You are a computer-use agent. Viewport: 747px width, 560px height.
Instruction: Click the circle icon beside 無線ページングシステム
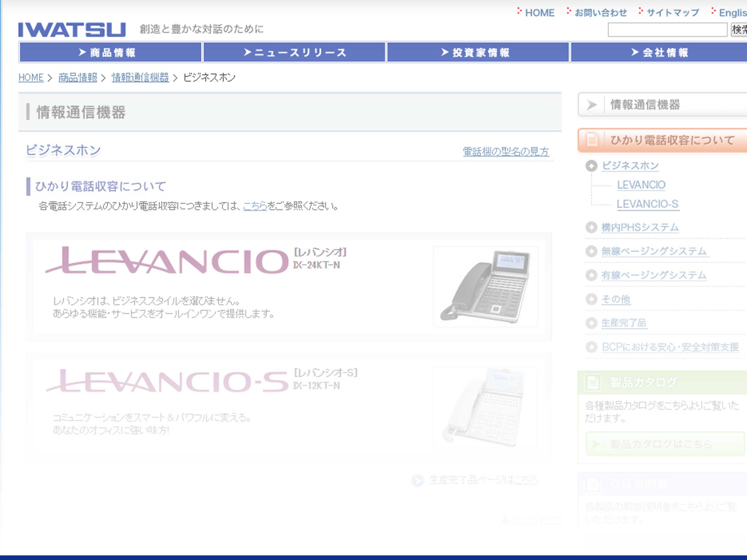pos(591,251)
